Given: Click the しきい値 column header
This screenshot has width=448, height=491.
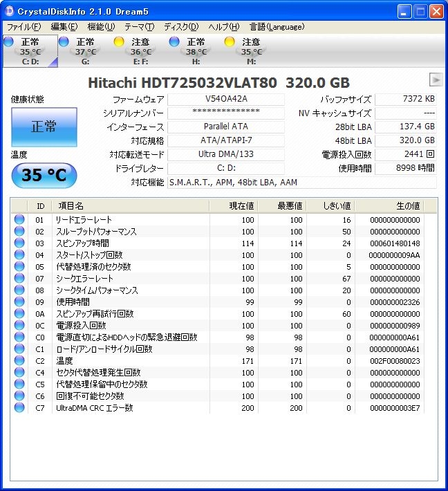Looking at the screenshot, I should coord(330,206).
